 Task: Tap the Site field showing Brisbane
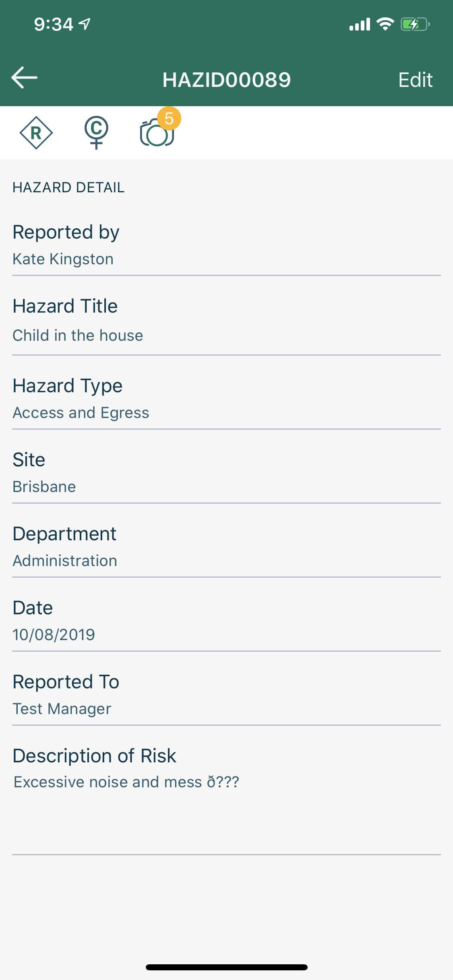point(226,473)
